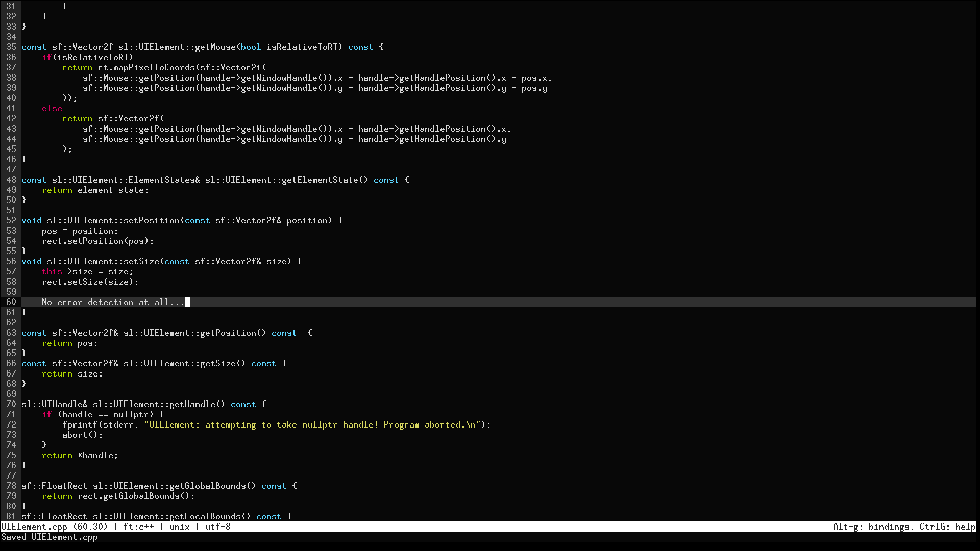Click the else keyword on line 41

click(52, 108)
